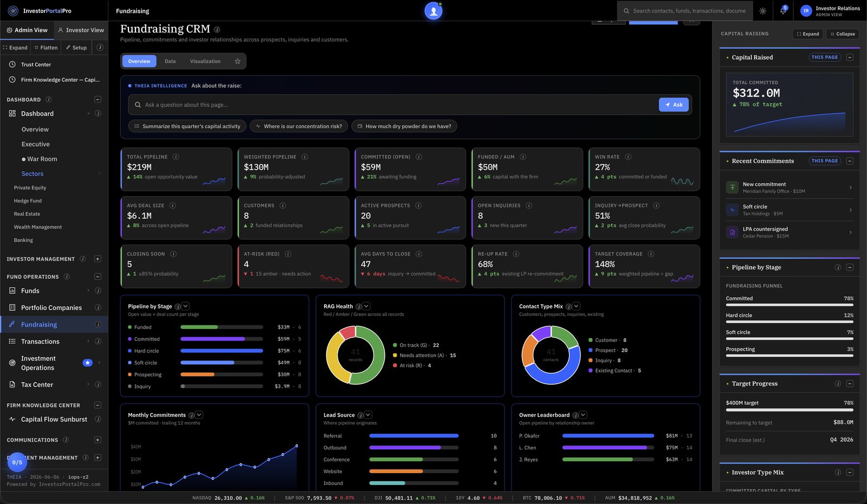Click the star badge on Investment Operations
This screenshot has height=504, width=867.
(87, 363)
